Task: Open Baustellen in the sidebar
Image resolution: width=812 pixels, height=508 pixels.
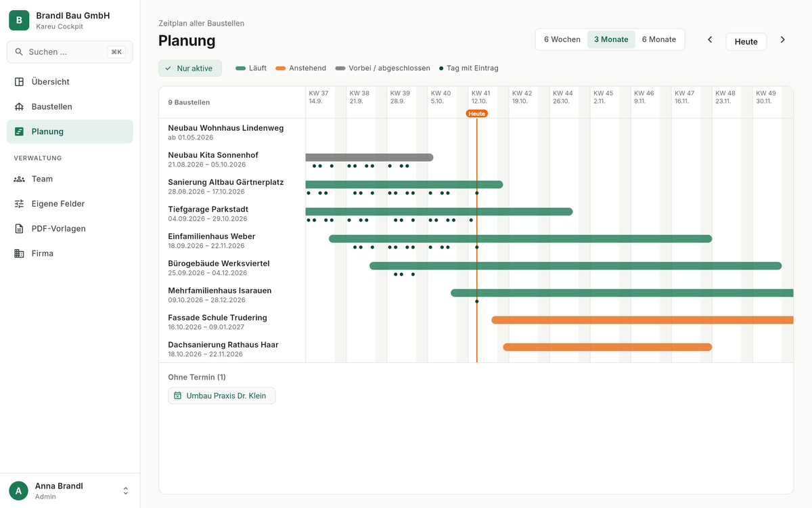Action: pyautogui.click(x=70, y=107)
